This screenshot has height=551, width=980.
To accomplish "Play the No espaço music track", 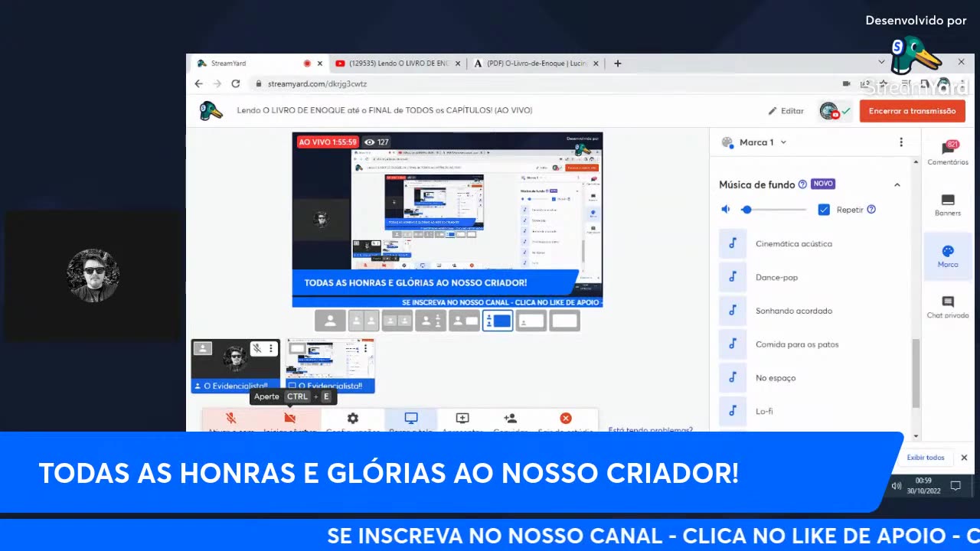I will 733,377.
